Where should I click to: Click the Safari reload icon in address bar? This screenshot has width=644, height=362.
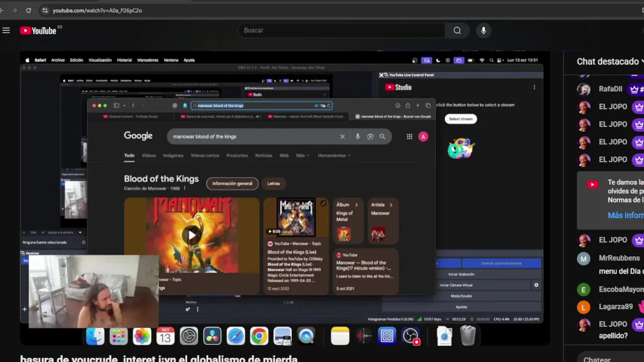tap(329, 106)
